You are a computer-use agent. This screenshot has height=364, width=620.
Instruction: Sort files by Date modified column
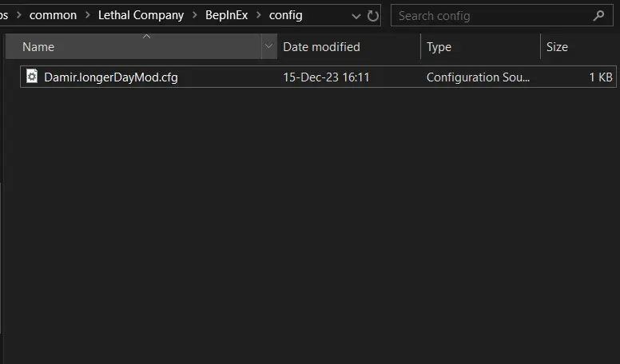click(348, 46)
